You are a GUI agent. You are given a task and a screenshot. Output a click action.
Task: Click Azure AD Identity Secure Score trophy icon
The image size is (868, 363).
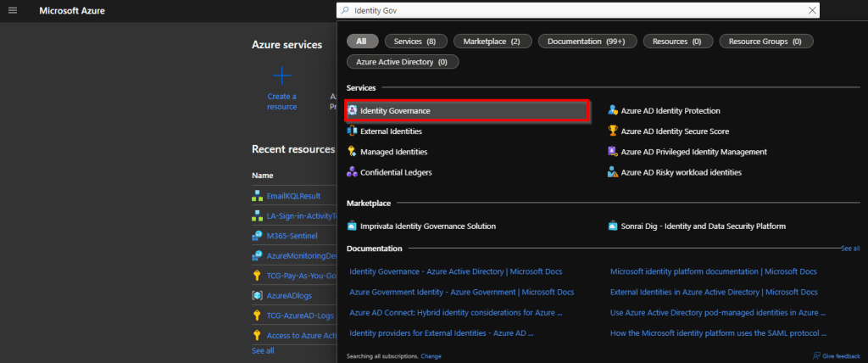point(613,131)
